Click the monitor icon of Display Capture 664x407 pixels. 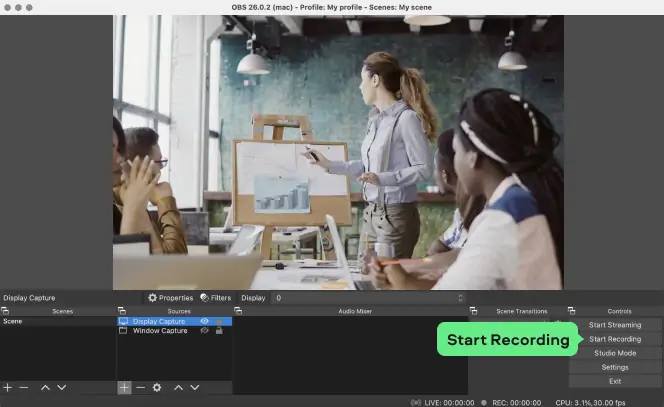123,321
